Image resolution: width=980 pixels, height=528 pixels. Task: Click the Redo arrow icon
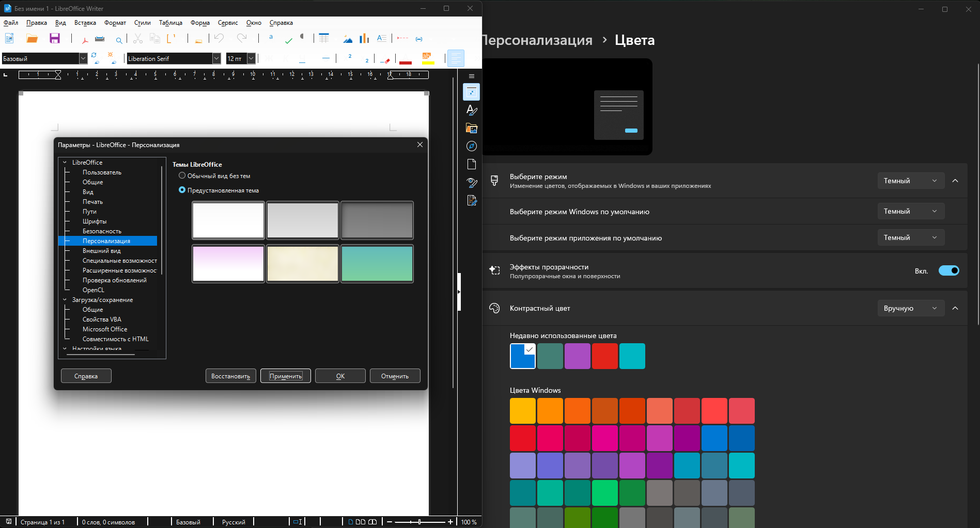(242, 38)
